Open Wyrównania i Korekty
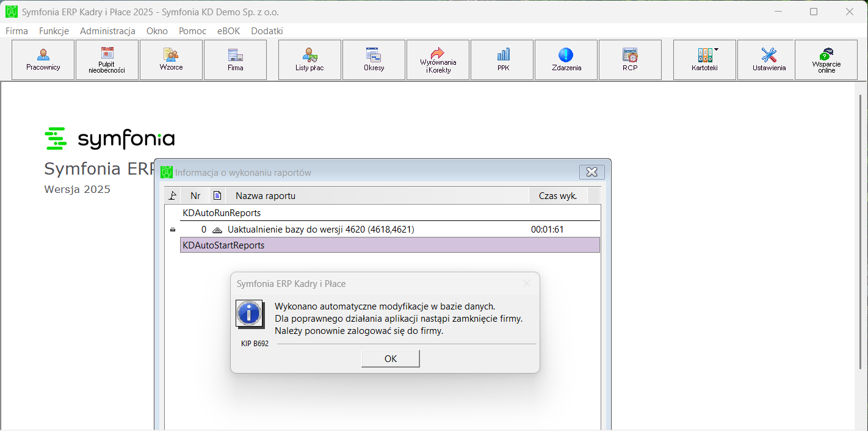The image size is (868, 431). [438, 60]
